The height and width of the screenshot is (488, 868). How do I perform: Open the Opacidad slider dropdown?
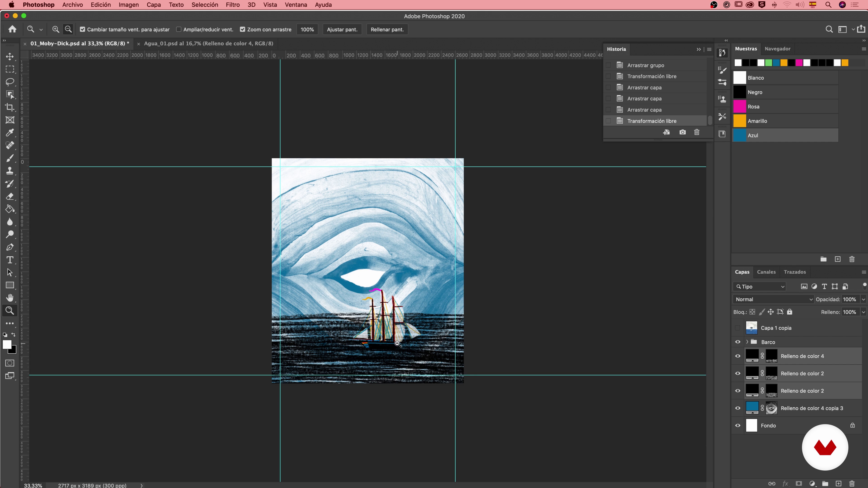click(x=863, y=299)
